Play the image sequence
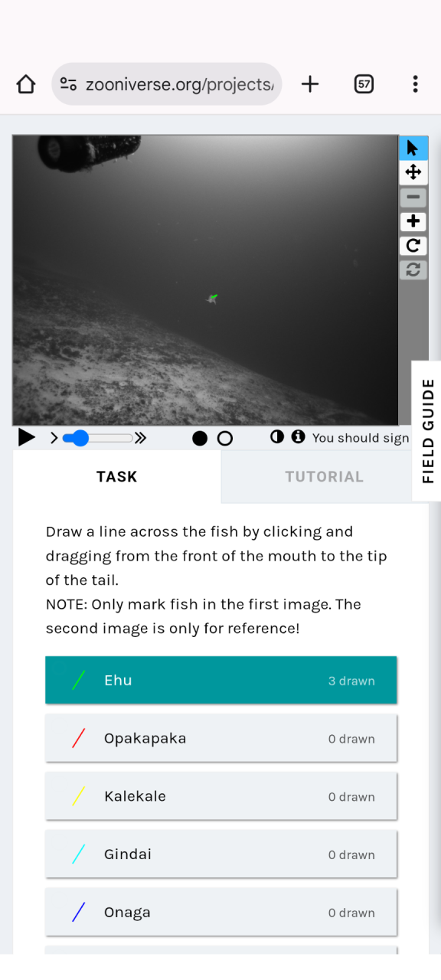Screen dimensions: 441x980 (x=27, y=437)
